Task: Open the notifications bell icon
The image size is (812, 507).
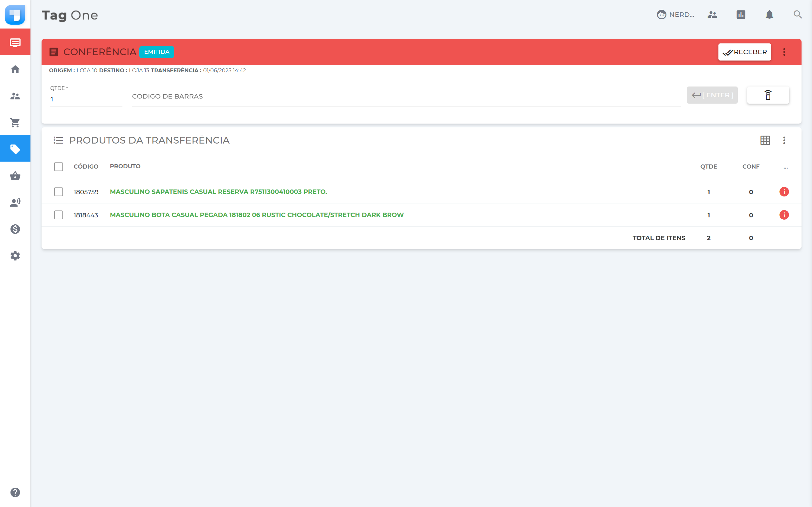Action: coord(769,15)
